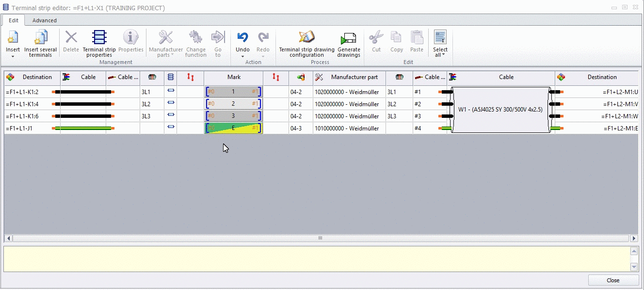This screenshot has width=644, height=290.
Task: Click the Go to icon
Action: pos(218,37)
